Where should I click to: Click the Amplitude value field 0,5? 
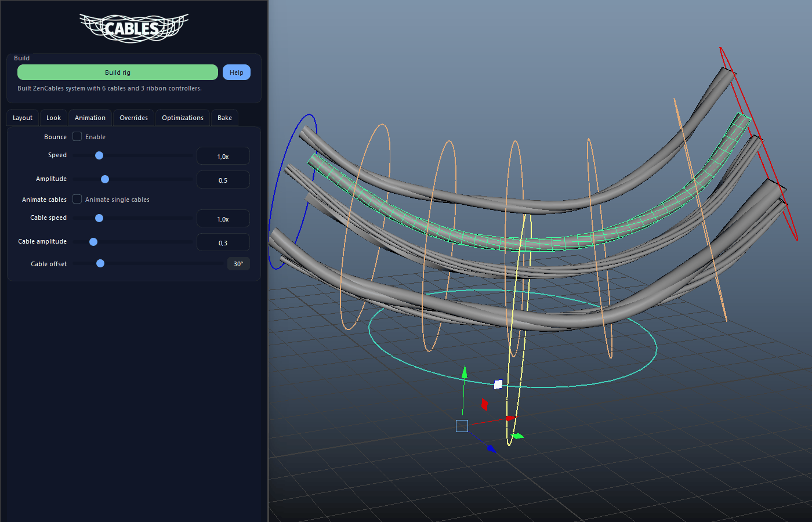coord(223,180)
